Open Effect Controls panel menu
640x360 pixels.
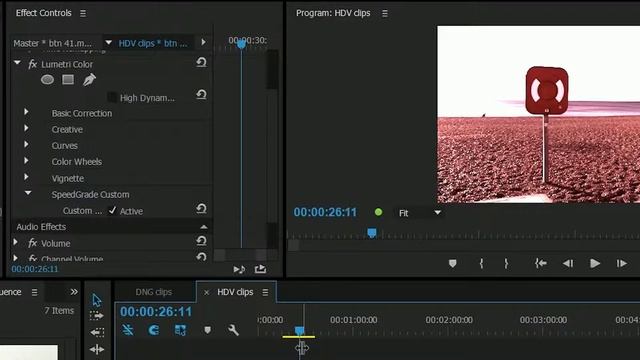83,13
